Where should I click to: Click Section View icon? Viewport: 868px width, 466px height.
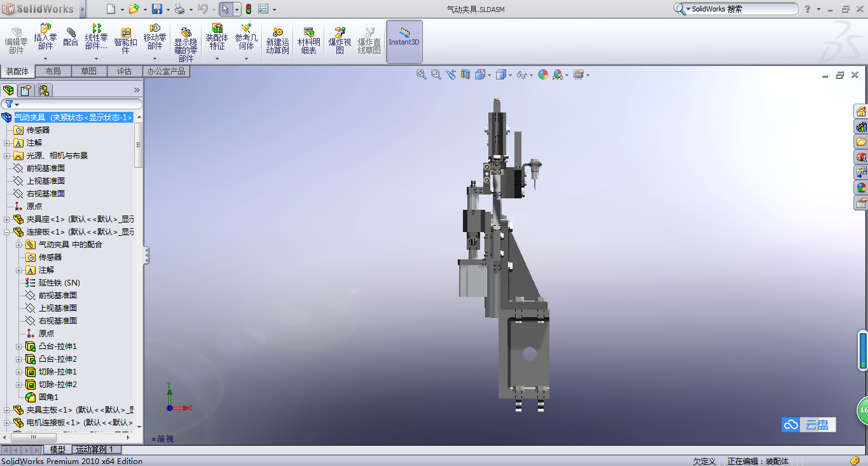coord(465,74)
